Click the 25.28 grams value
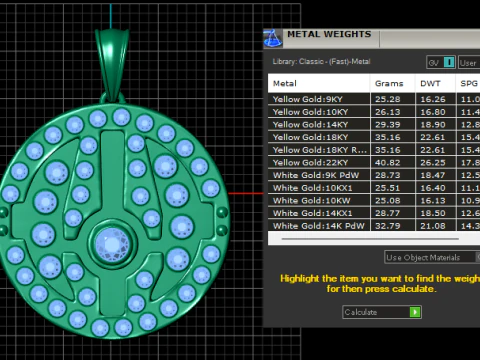 (x=388, y=99)
